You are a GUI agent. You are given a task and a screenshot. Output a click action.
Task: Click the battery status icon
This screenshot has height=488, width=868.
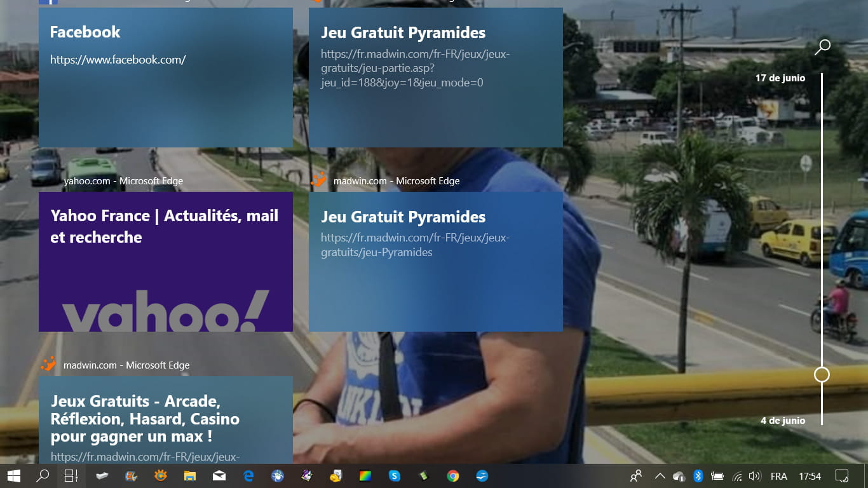(x=717, y=476)
